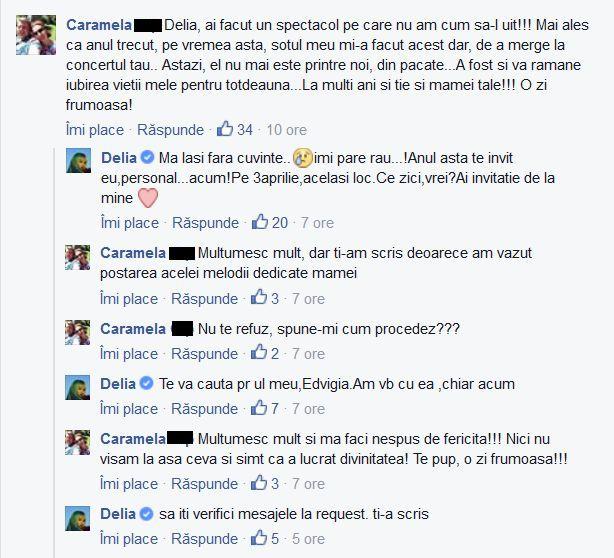Click the thumbs-up icon showing 20 likes
614x558 pixels.
[260, 222]
